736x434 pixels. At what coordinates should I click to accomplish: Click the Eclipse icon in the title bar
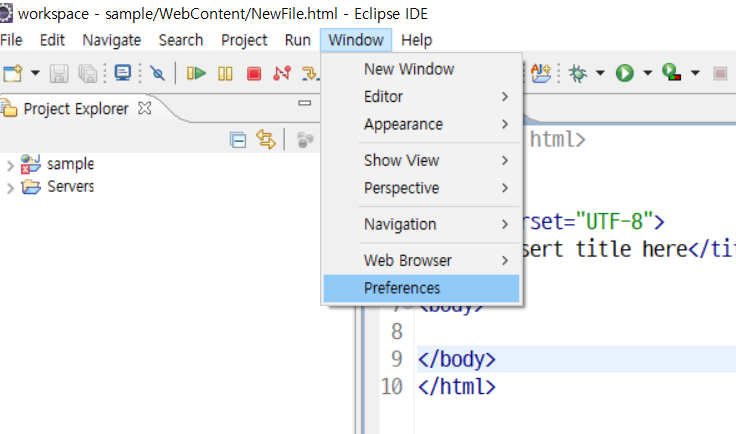pyautogui.click(x=6, y=13)
